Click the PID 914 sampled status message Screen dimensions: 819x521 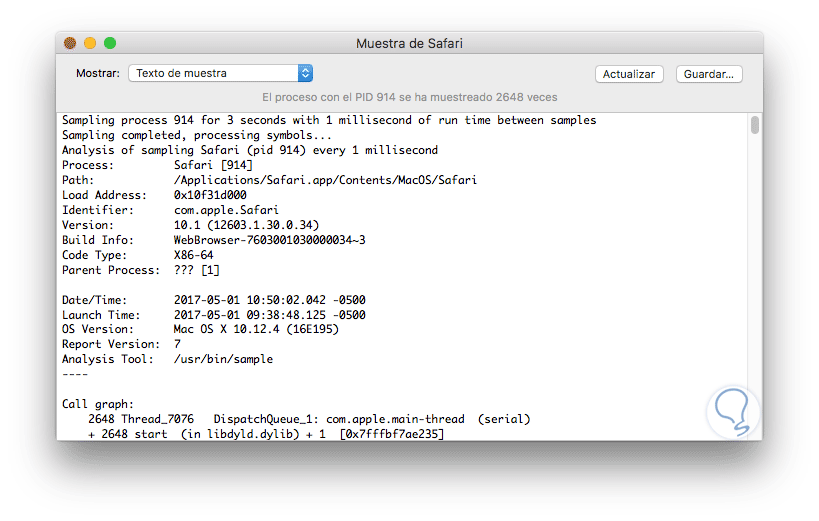[x=409, y=97]
